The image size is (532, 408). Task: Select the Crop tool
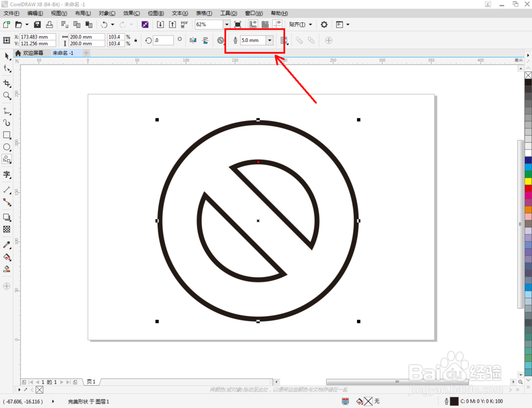click(x=7, y=83)
